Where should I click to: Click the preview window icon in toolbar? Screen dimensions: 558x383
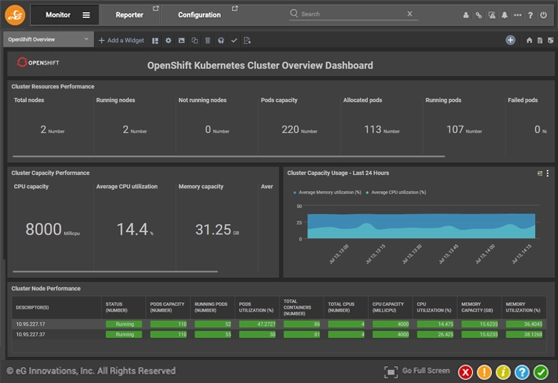click(181, 41)
